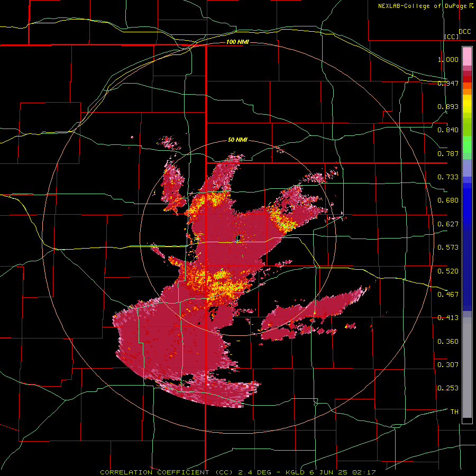Select the 0.413 scale value
This screenshot has height=476, width=476.
[448, 318]
